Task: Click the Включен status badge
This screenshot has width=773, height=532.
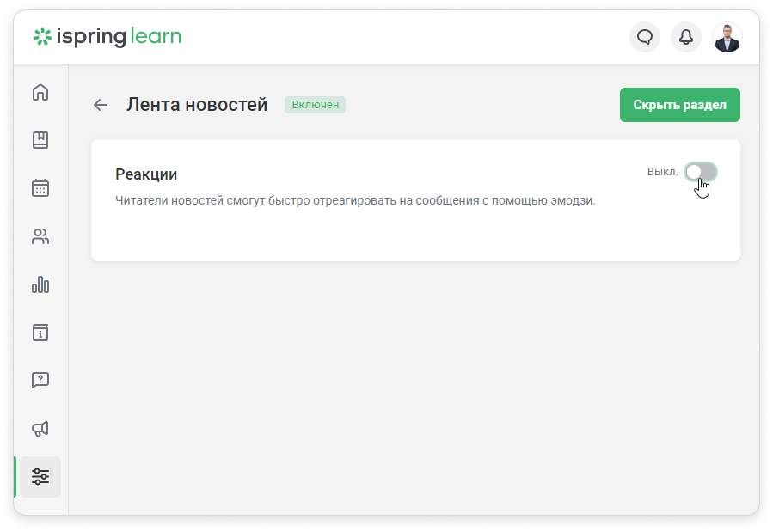Action: tap(315, 105)
